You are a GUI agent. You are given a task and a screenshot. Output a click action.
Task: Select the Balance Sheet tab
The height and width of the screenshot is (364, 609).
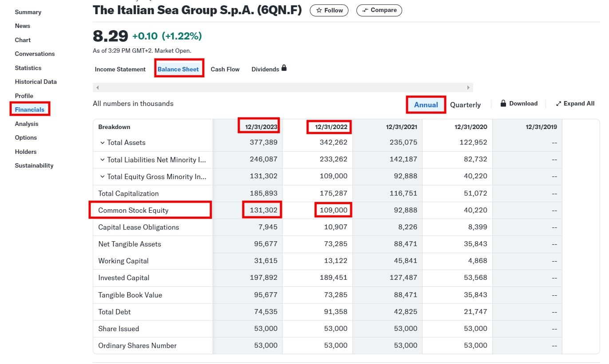[x=179, y=69]
